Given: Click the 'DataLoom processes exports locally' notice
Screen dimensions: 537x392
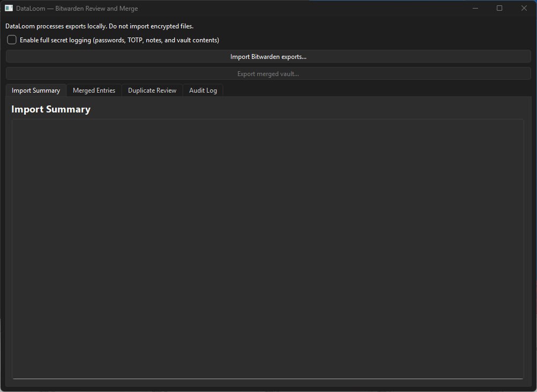Looking at the screenshot, I should tap(99, 26).
